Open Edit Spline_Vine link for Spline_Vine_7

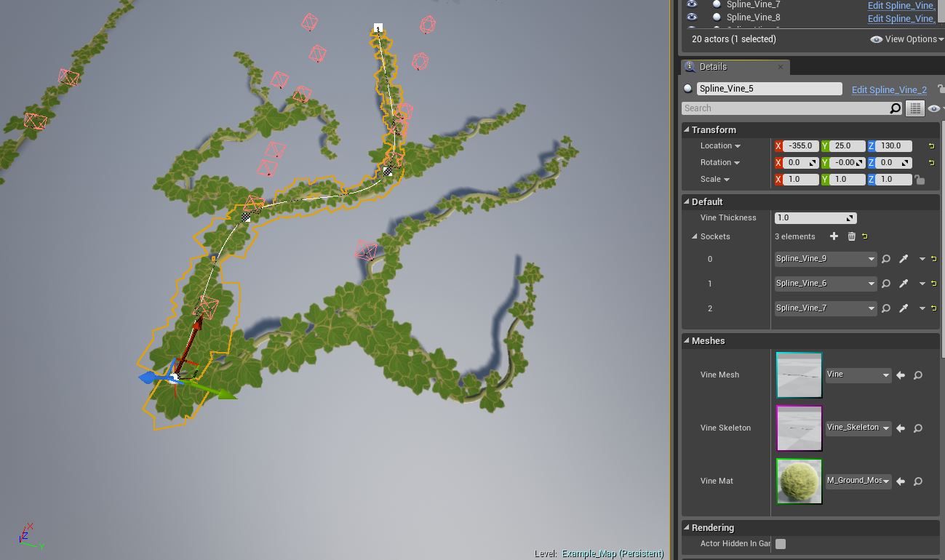point(901,5)
